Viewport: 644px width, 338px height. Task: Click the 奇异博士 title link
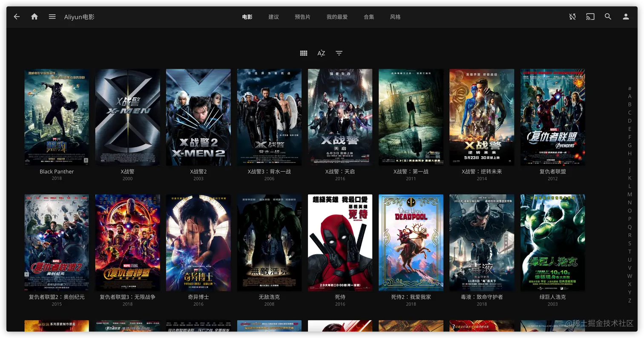point(198,297)
